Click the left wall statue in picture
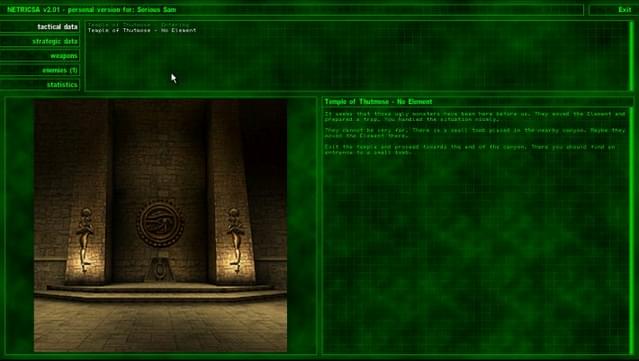639x361 pixels. click(85, 240)
